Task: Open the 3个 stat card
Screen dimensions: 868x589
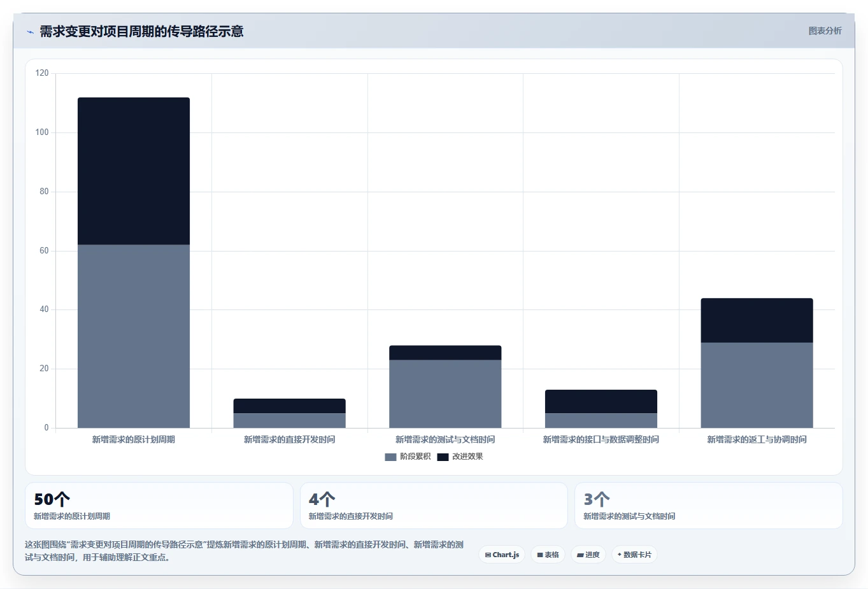Action: (x=709, y=506)
